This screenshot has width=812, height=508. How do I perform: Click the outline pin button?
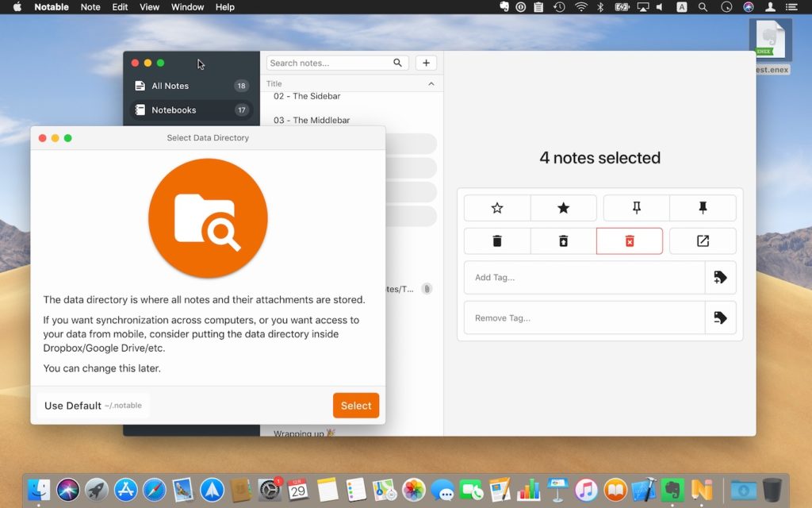[x=636, y=208]
